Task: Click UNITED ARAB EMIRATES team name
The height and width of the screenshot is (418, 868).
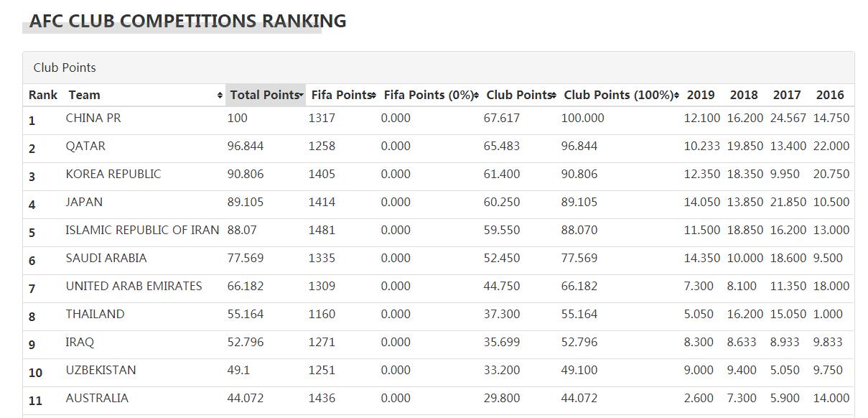Action: coord(134,286)
